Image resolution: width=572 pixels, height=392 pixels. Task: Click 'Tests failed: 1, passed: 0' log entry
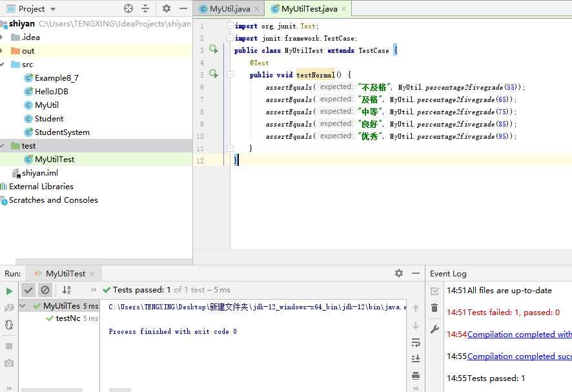coord(513,313)
